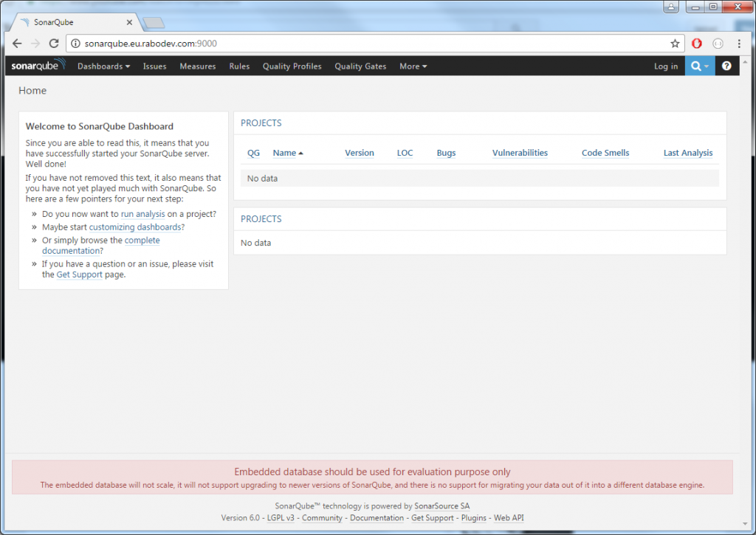
Task: Sort projects by LOC column
Action: (x=405, y=153)
